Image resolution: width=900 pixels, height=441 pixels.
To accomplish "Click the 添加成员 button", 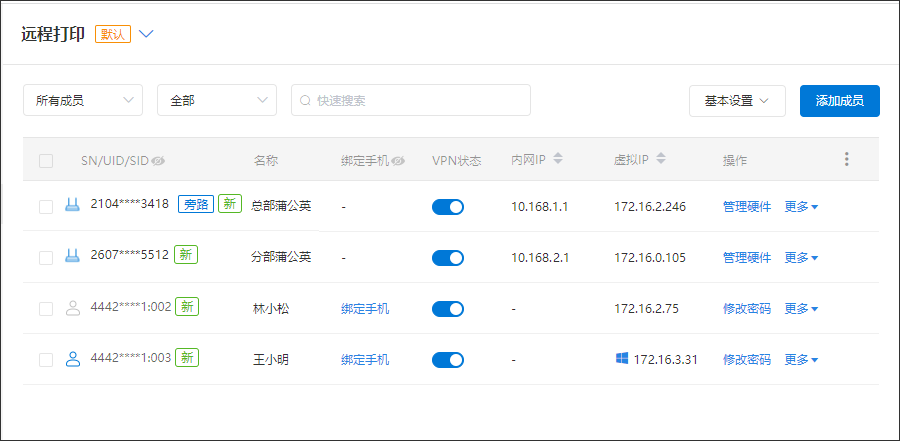I will [x=840, y=101].
